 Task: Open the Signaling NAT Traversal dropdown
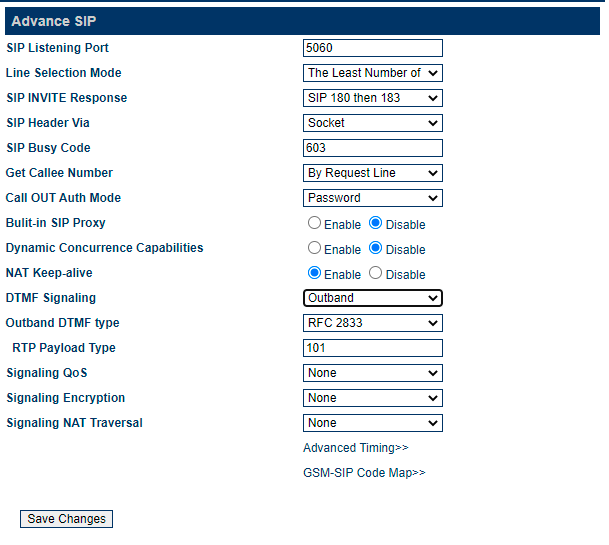click(372, 423)
